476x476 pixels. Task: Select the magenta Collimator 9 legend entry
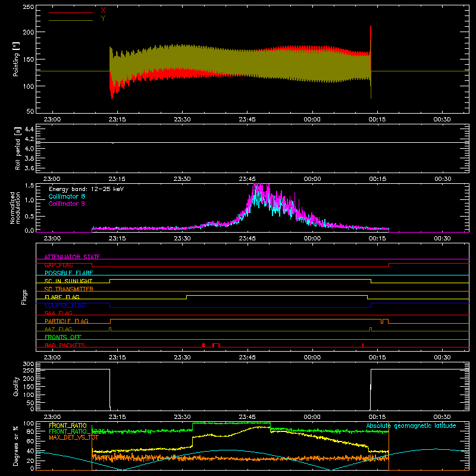67,203
